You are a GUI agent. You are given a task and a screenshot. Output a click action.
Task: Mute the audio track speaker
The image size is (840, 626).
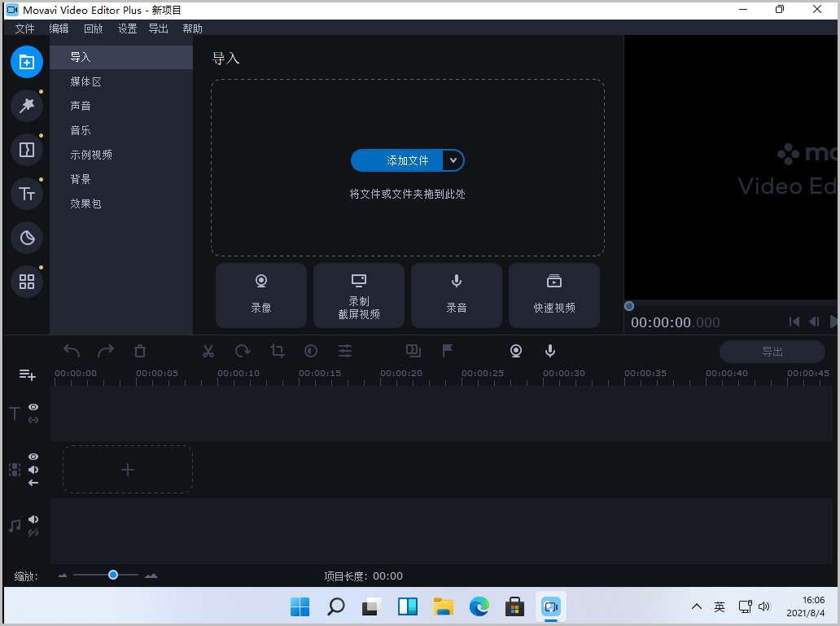point(33,519)
